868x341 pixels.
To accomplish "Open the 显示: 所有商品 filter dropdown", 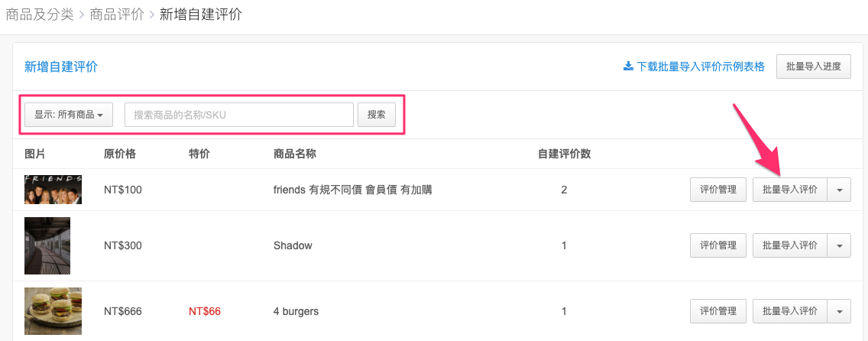I will (69, 115).
